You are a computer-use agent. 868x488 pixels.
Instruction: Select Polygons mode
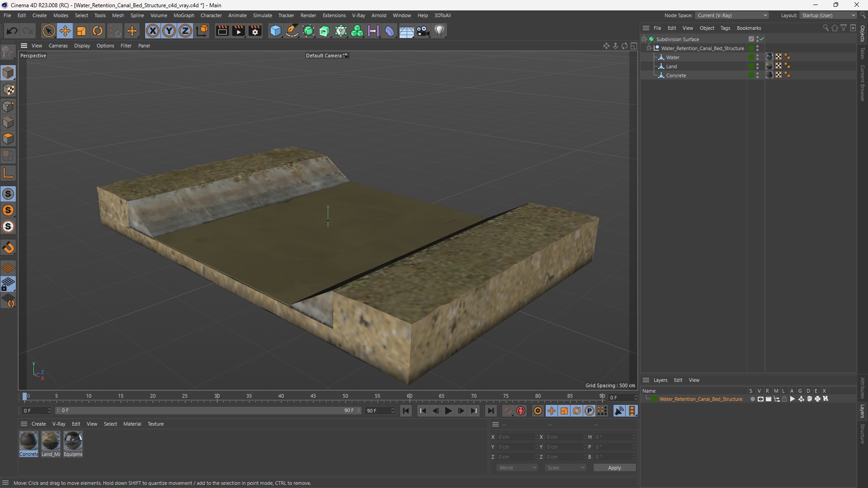[8, 139]
